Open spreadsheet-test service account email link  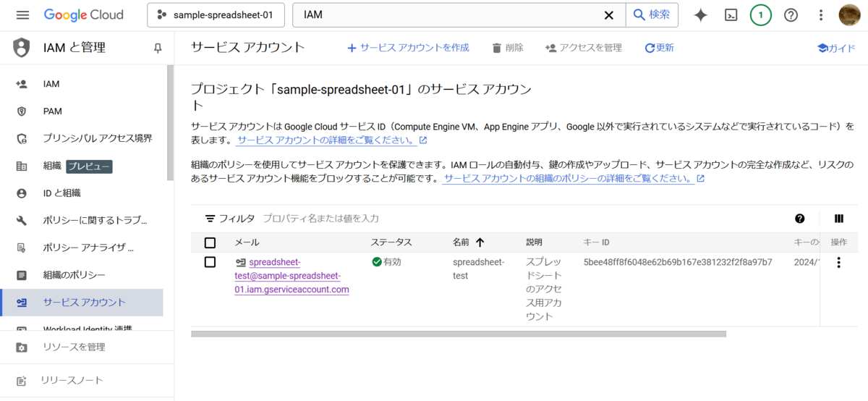pos(292,276)
